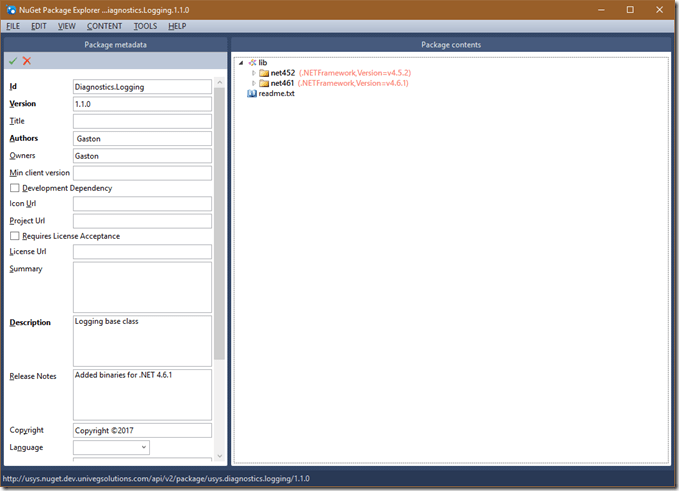
Task: Collapse the lib tree node
Action: click(241, 63)
